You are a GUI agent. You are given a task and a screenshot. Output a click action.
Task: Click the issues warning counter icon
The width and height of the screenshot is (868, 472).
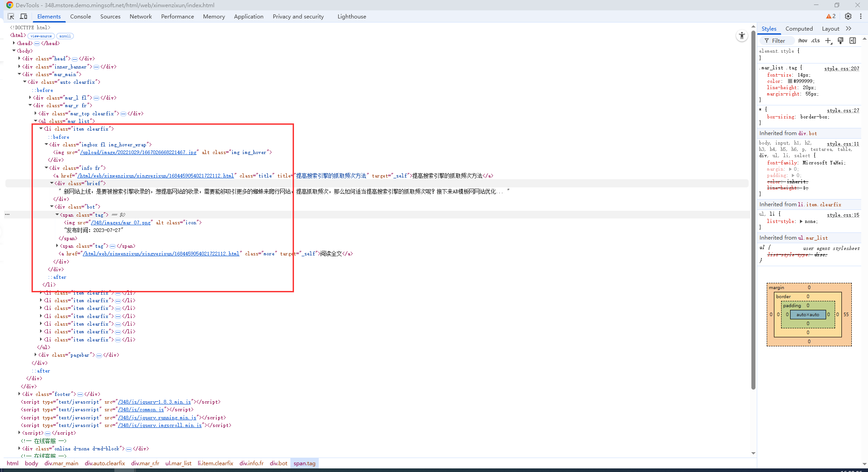click(831, 16)
